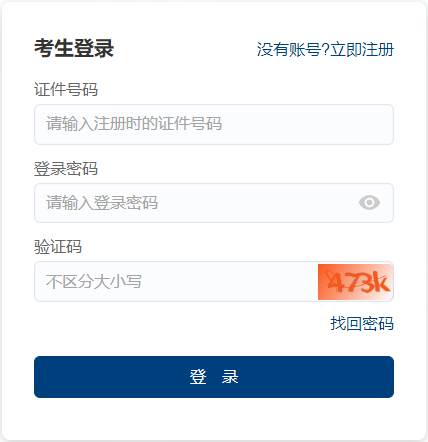
Task: Go to account registration from the top right link
Action: pyautogui.click(x=362, y=50)
